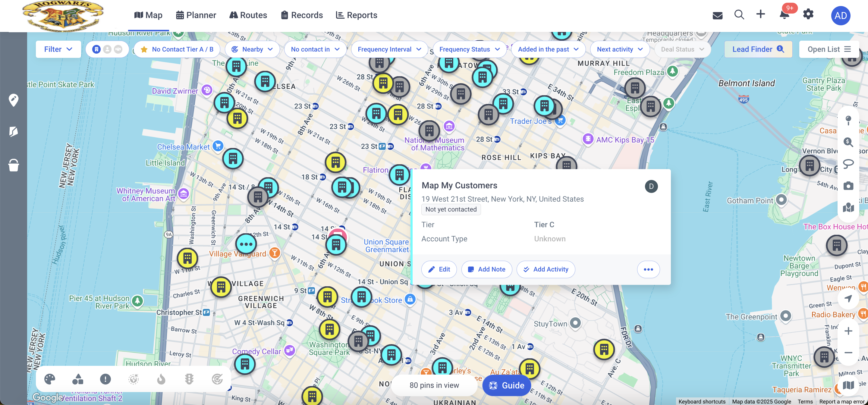
Task: Toggle the traffic light layer
Action: 189,379
